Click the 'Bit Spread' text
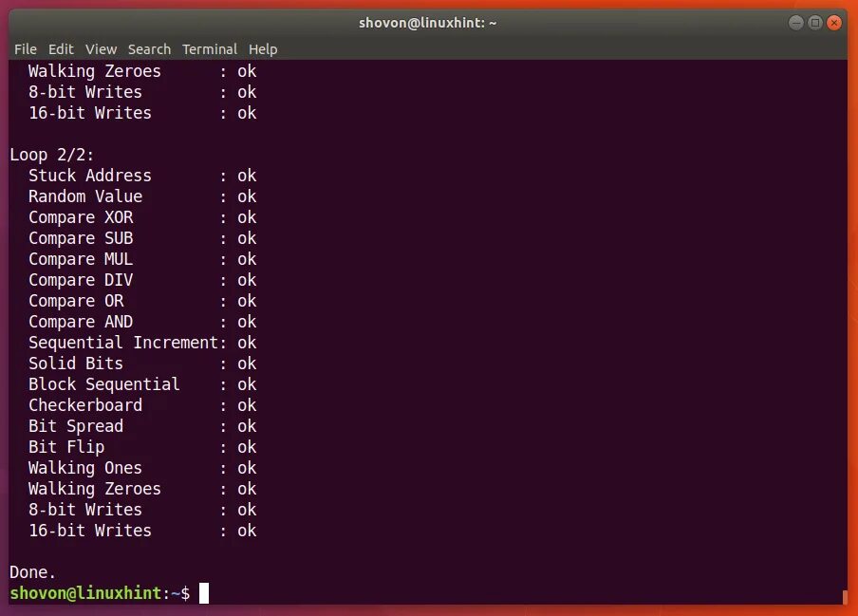 (x=76, y=426)
